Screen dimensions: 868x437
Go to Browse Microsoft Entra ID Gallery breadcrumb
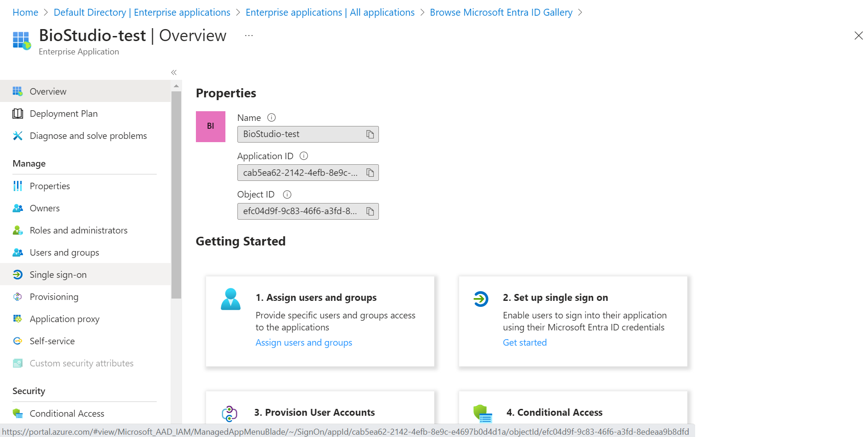pyautogui.click(x=501, y=12)
